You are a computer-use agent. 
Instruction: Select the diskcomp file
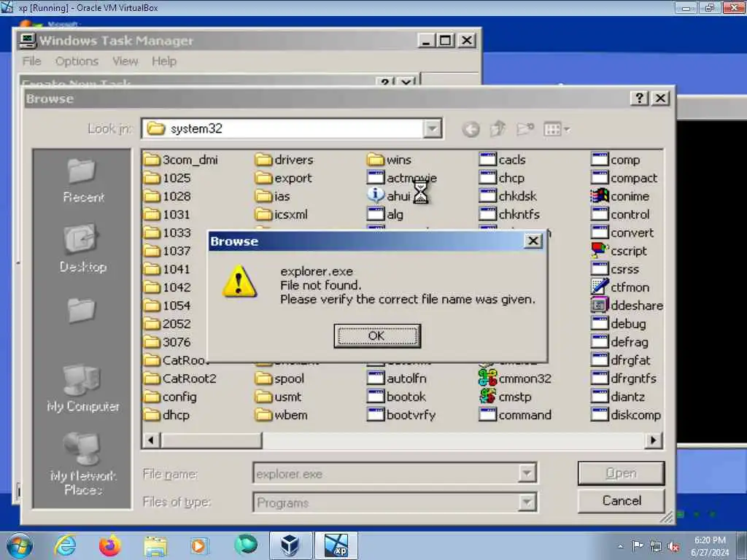(626, 415)
